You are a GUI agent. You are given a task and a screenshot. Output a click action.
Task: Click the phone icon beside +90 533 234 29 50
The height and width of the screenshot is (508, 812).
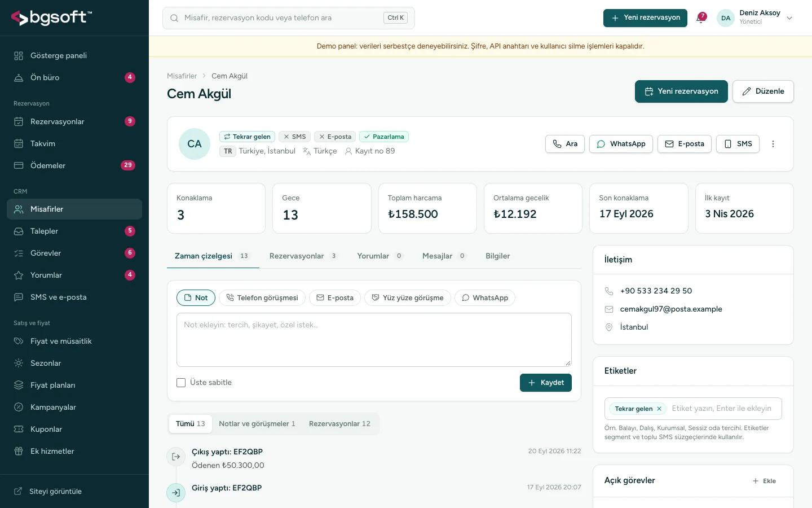click(x=609, y=291)
